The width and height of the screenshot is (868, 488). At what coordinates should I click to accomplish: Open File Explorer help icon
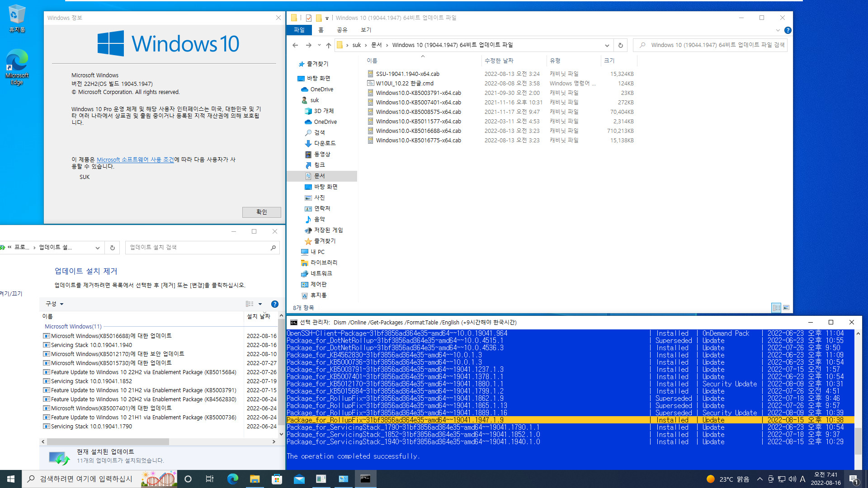click(x=788, y=30)
